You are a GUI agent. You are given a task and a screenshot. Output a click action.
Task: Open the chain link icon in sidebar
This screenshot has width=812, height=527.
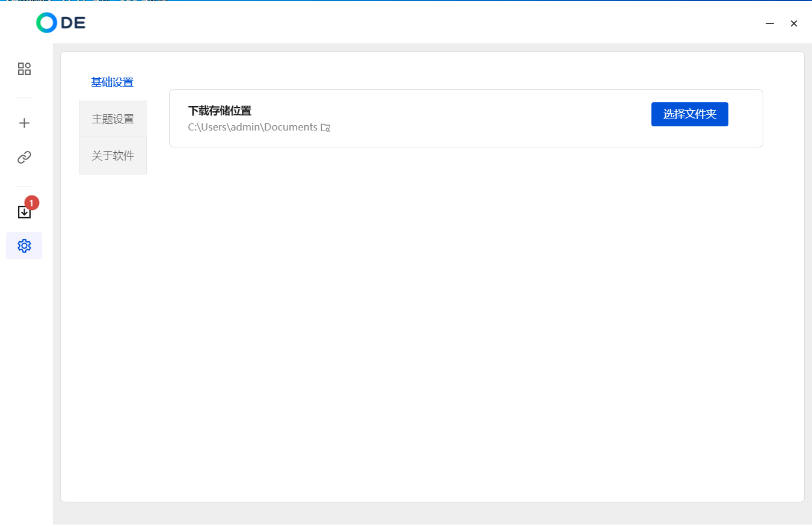click(x=24, y=158)
